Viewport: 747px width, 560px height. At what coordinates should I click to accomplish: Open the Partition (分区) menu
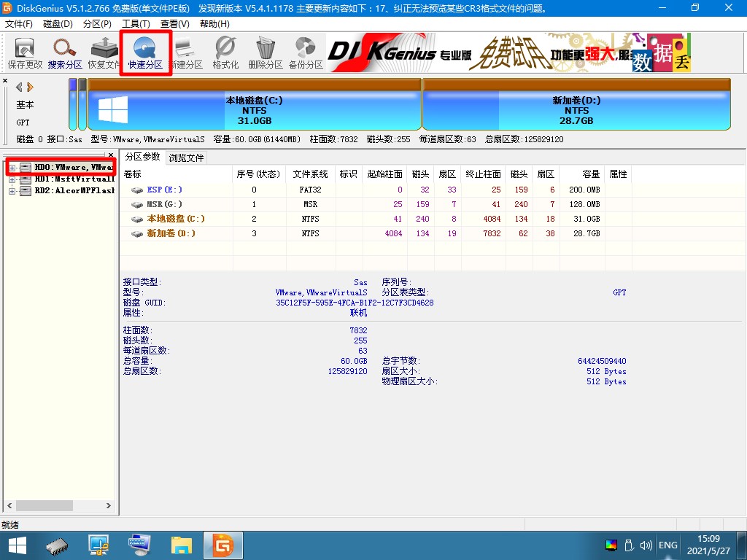tap(97, 24)
